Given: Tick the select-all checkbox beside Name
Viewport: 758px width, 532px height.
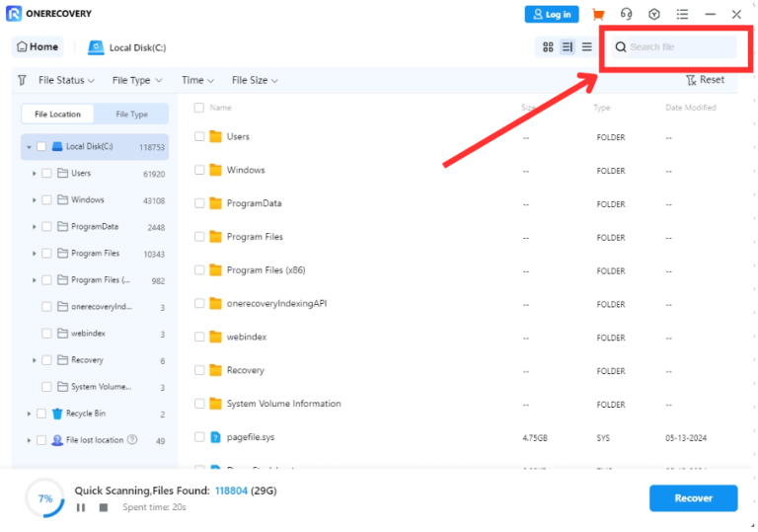Looking at the screenshot, I should 198,108.
